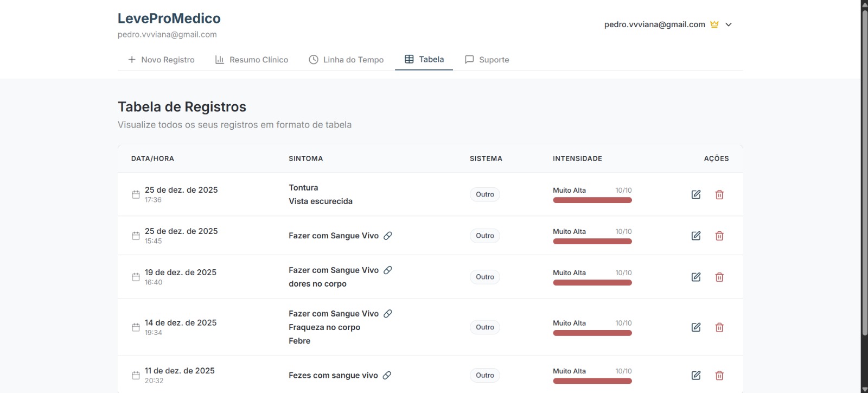The width and height of the screenshot is (868, 393).
Task: Click intensity bar of 14 dez. record
Action: (x=592, y=333)
